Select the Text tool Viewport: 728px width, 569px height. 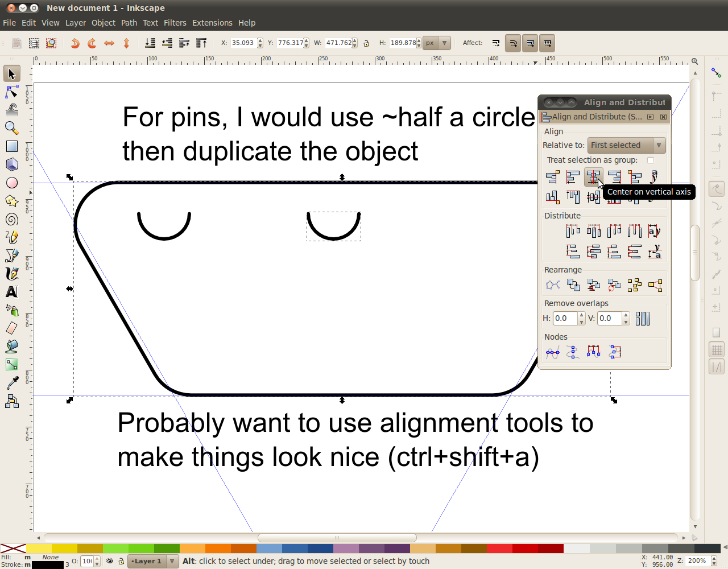(11, 292)
